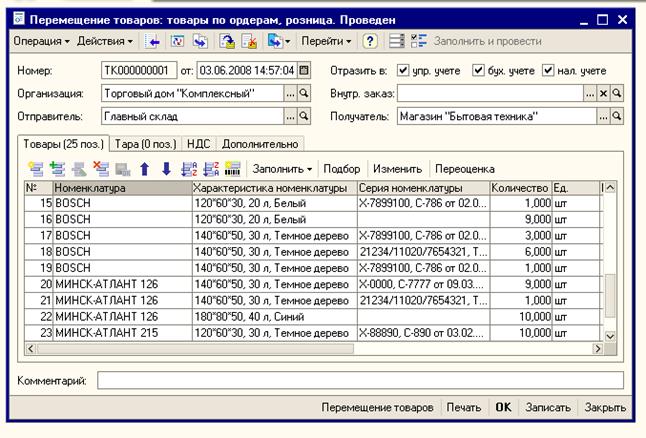Image resolution: width=646 pixels, height=438 pixels.
Task: Click the Закрыть button at bottom
Action: coord(605,407)
